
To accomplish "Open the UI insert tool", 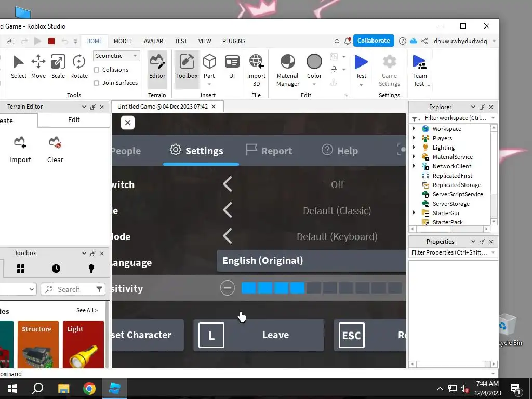I will point(232,67).
